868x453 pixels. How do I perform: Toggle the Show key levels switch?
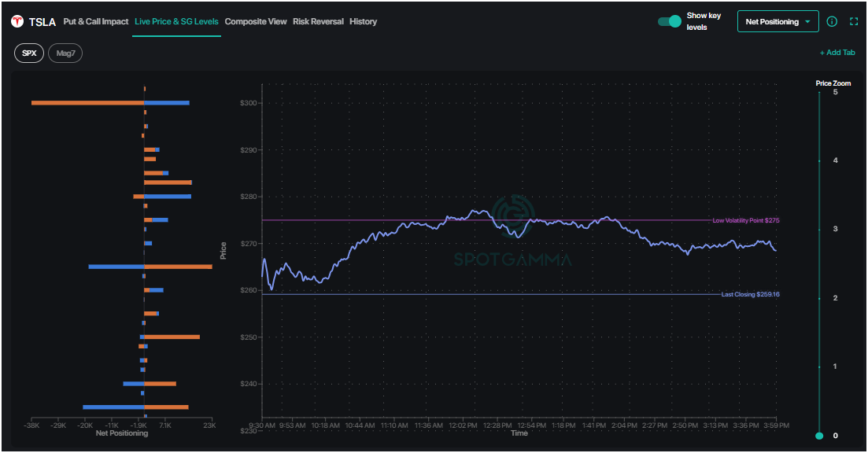(x=669, y=21)
